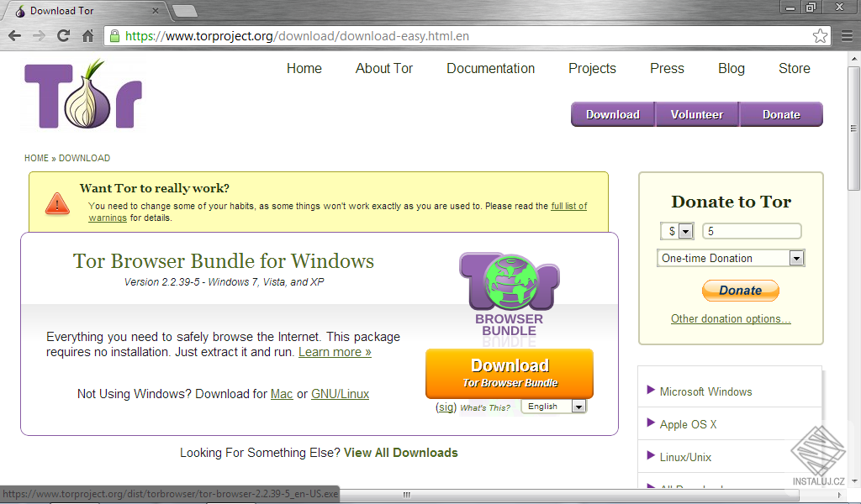
Task: Open the English language dropdown
Action: click(553, 407)
